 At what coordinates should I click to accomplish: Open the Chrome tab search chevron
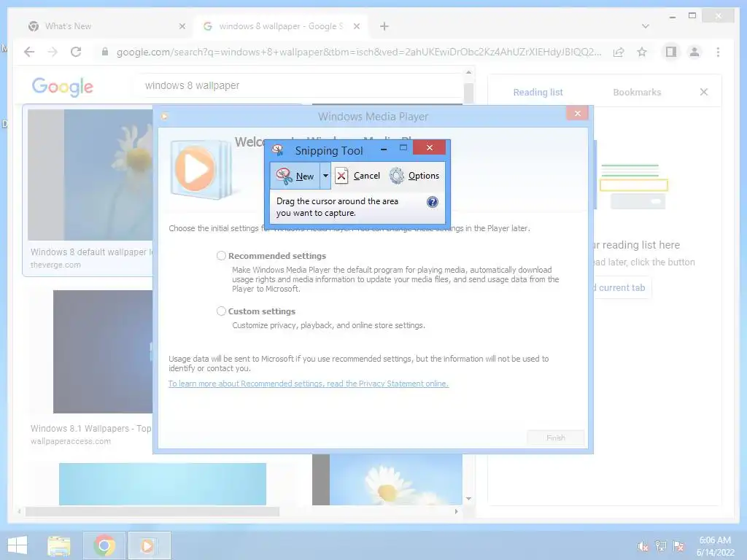(x=646, y=26)
